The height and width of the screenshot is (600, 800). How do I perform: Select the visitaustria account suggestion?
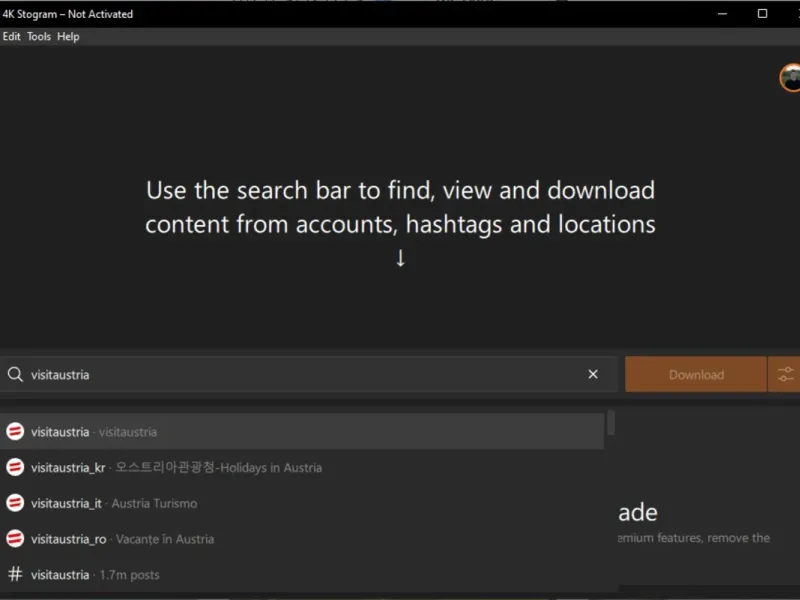click(x=302, y=432)
